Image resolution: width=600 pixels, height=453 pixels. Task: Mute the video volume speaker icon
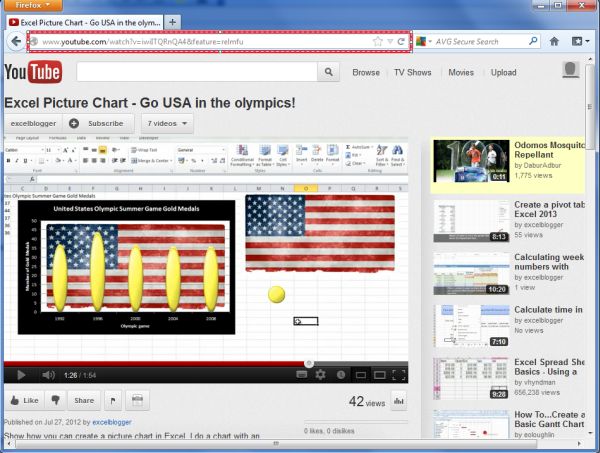click(48, 375)
